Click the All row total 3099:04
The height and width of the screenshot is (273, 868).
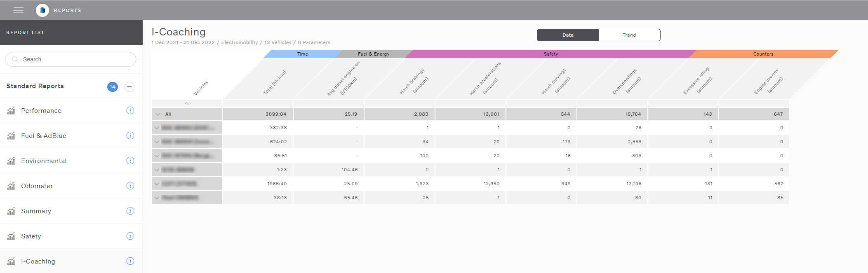tap(276, 114)
